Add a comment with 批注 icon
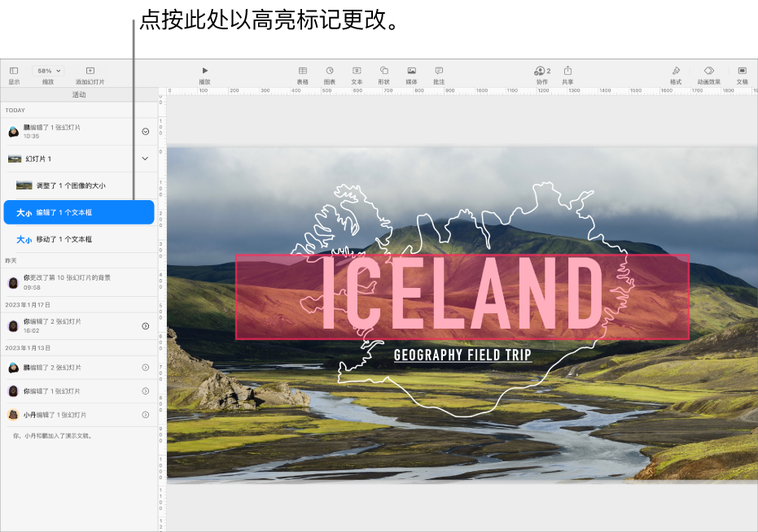 click(439, 71)
